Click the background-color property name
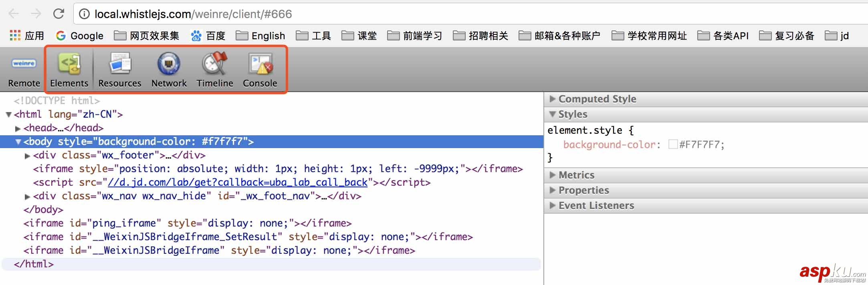This screenshot has height=285, width=868. pyautogui.click(x=609, y=144)
